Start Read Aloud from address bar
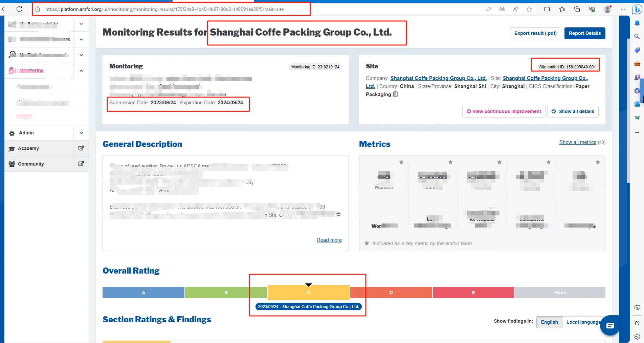 point(516,9)
